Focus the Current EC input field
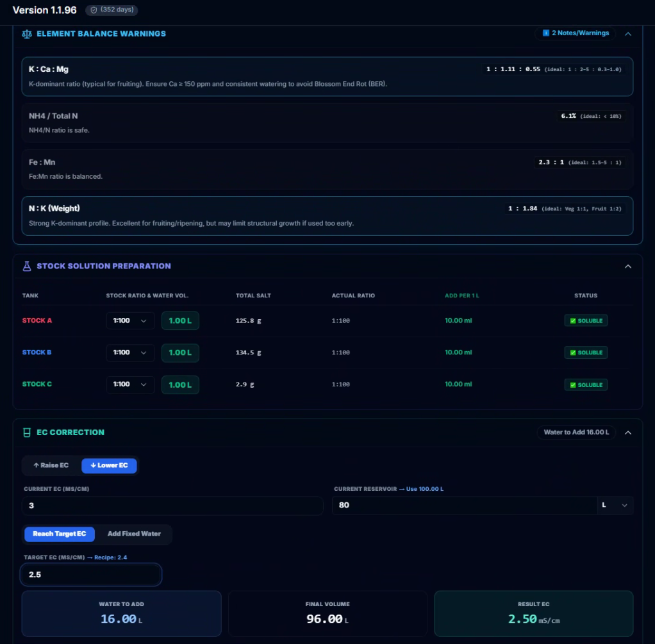Viewport: 655px width, 644px height. 172,506
